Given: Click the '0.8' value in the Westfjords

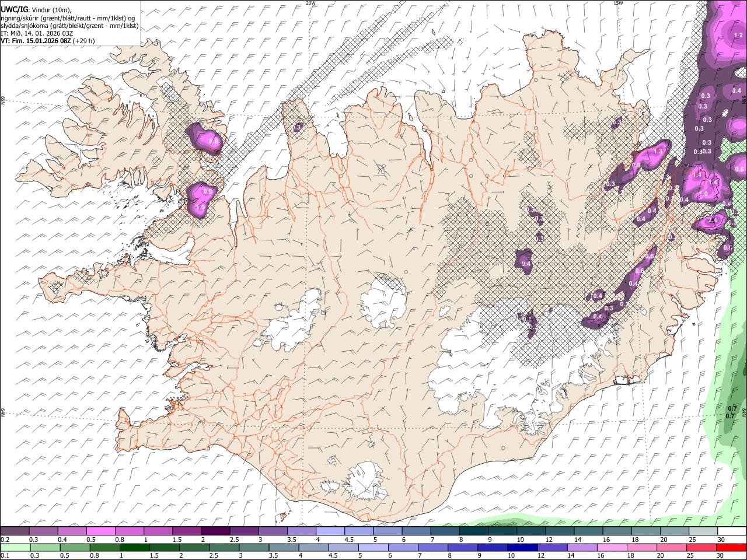Looking at the screenshot, I should (214, 141).
